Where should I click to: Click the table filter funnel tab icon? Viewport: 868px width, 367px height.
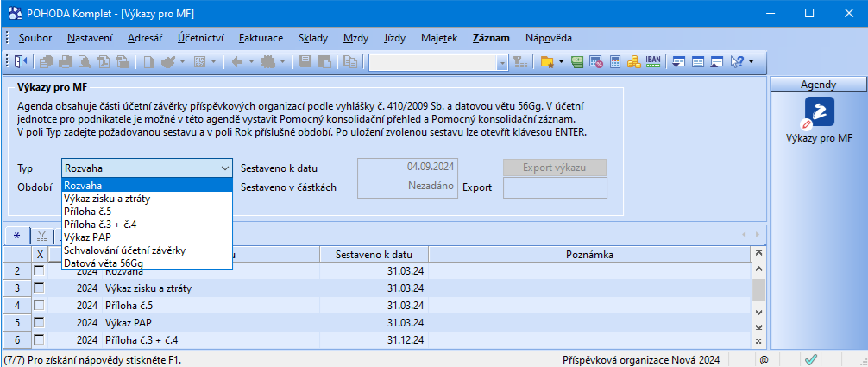[x=41, y=236]
